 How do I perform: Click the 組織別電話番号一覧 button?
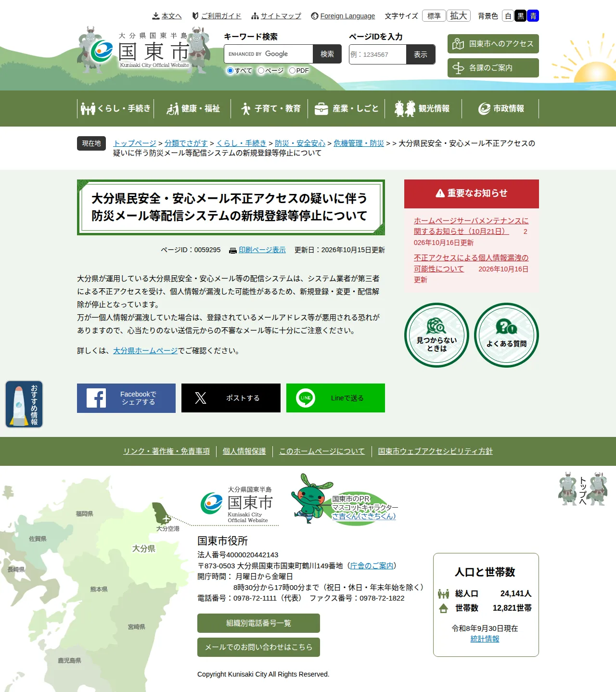[x=258, y=623]
